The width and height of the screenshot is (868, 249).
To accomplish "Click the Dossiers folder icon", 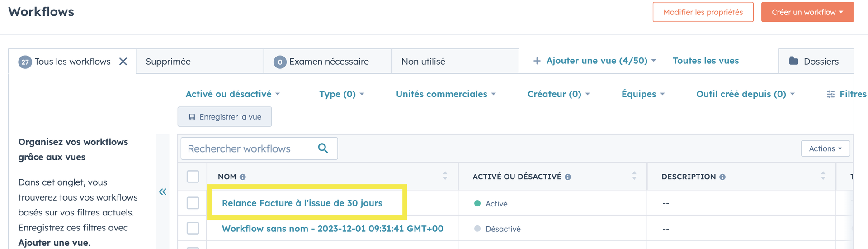I will pyautogui.click(x=794, y=61).
